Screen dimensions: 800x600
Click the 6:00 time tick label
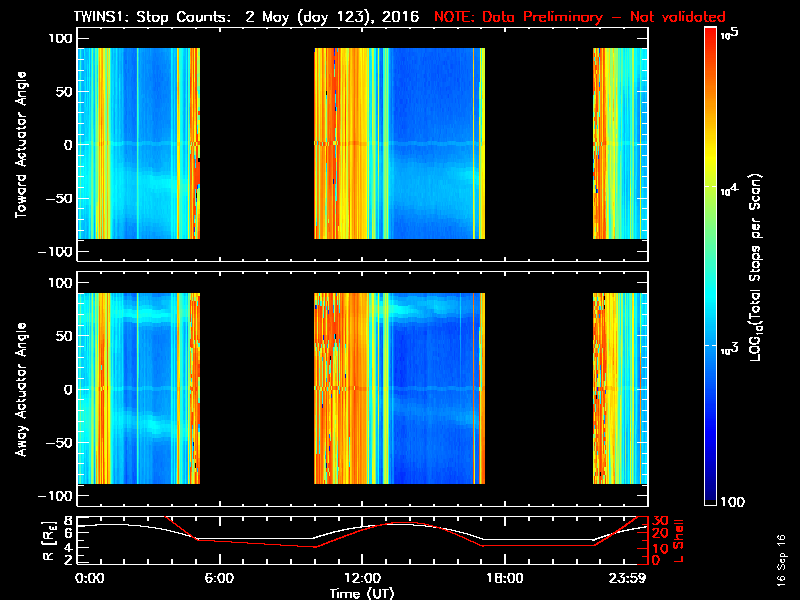coord(219,579)
